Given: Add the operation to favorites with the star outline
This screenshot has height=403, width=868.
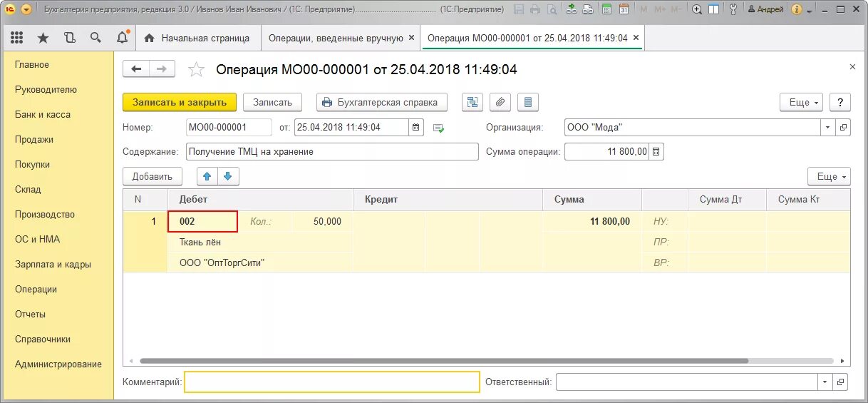Looking at the screenshot, I should tap(196, 70).
